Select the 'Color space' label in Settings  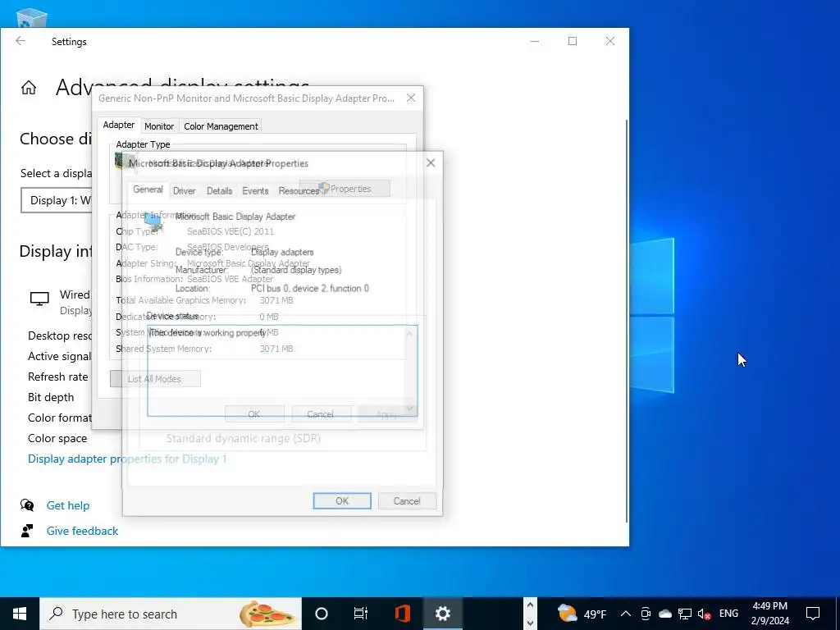57,438
